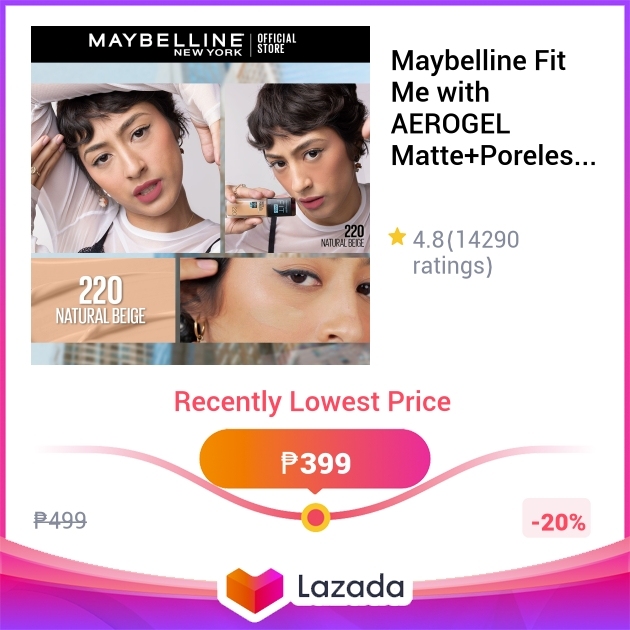Click the yellow rating star icon
The width and height of the screenshot is (630, 630).
coord(397,236)
